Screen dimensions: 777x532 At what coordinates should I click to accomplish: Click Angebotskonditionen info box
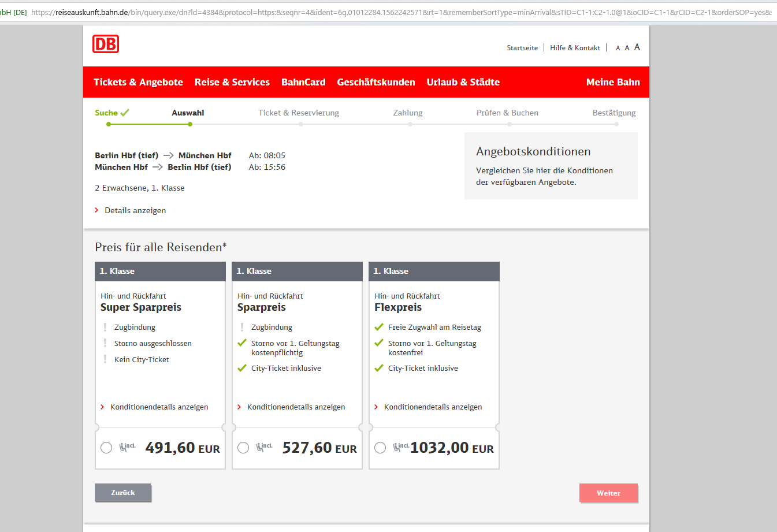[551, 166]
